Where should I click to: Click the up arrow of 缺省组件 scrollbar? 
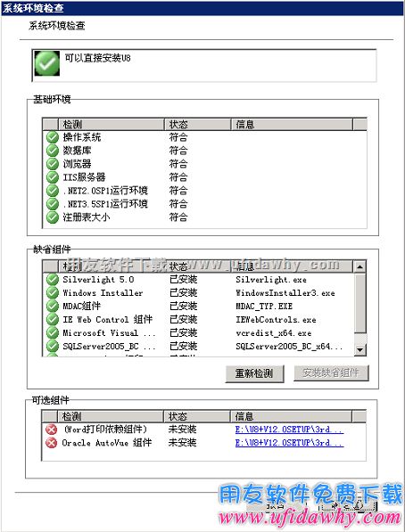click(360, 267)
